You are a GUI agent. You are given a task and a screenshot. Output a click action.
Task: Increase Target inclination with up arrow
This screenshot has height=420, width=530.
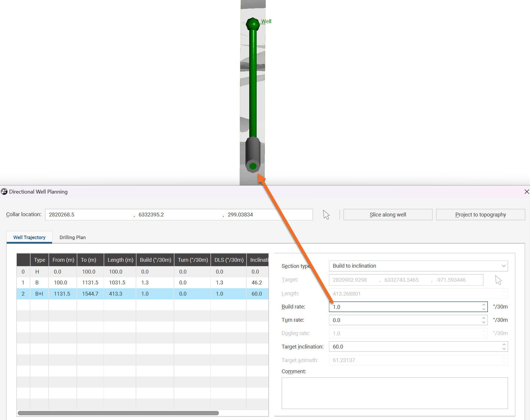[504, 344]
